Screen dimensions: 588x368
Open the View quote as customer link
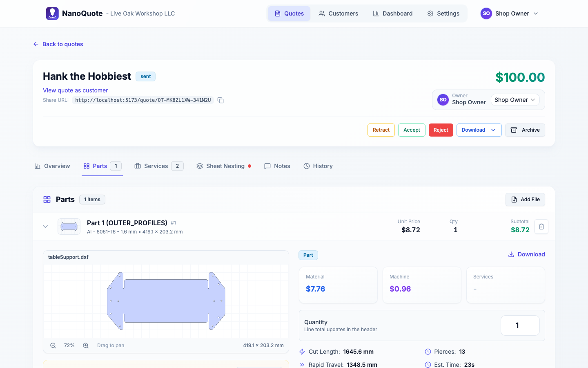[76, 90]
